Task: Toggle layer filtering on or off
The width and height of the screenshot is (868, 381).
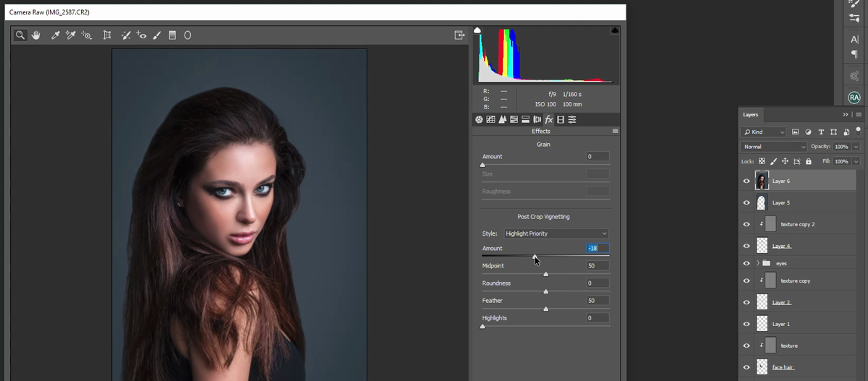Action: tap(859, 131)
